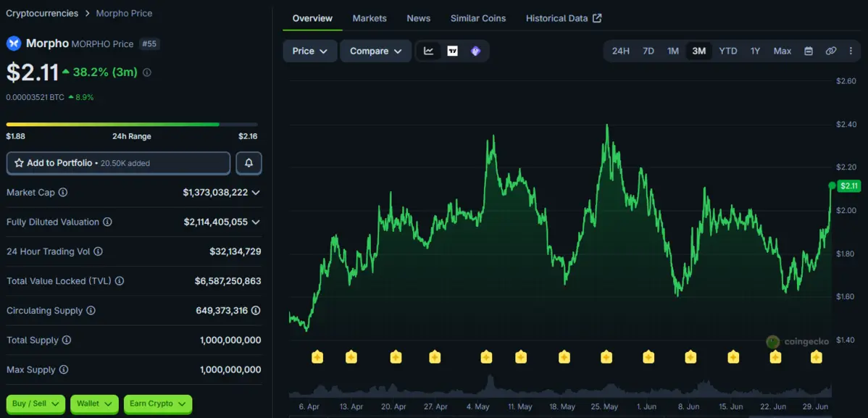Click the 0.00003521 BTC price text

pyautogui.click(x=36, y=98)
